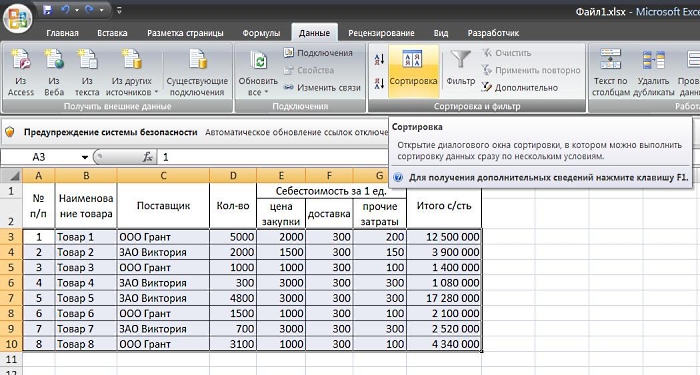Switch to the Главная ribbon tab
The height and width of the screenshot is (375, 700).
[x=62, y=33]
